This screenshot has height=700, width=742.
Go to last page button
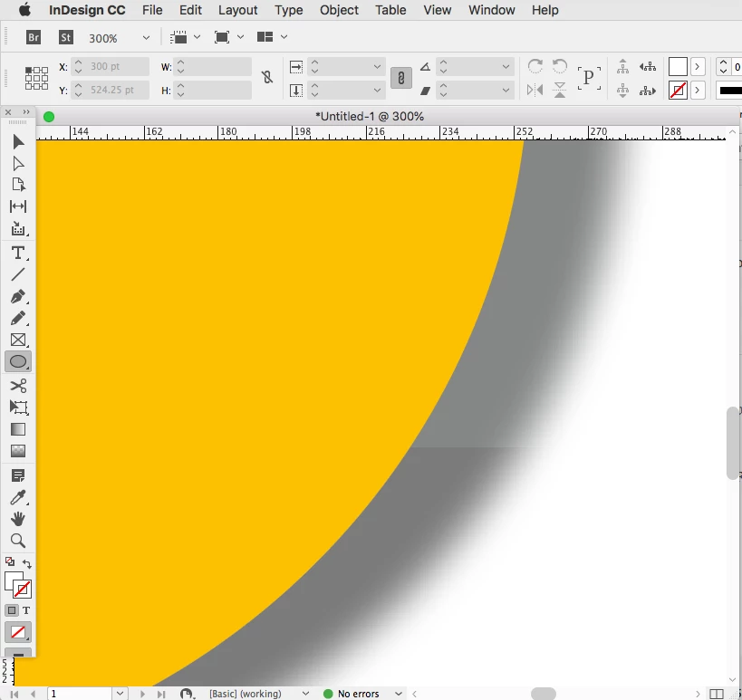pos(161,694)
